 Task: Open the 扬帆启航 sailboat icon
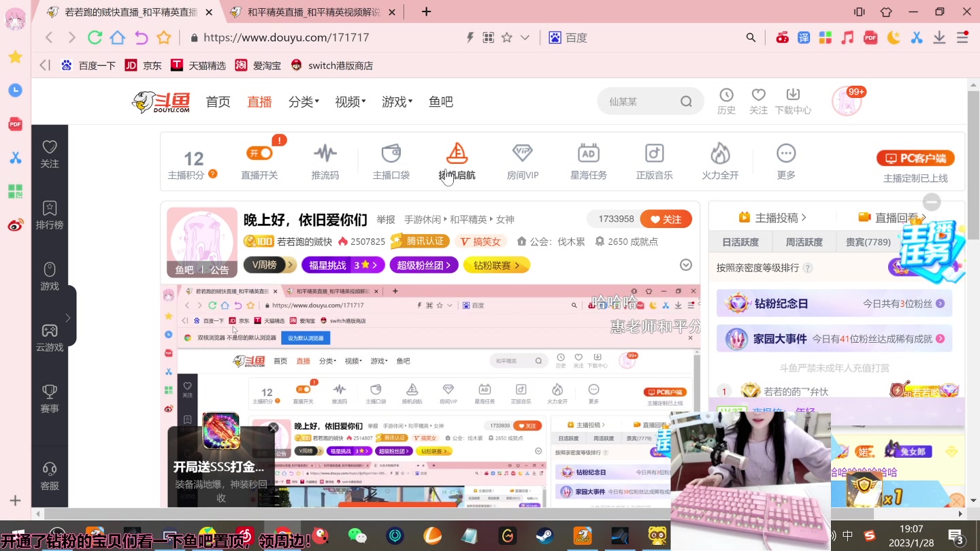457,156
